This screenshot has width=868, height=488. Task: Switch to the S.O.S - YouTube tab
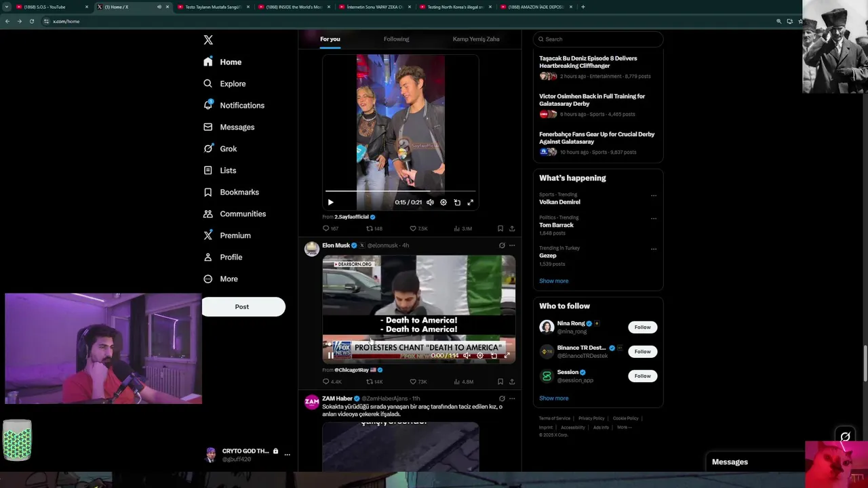51,7
